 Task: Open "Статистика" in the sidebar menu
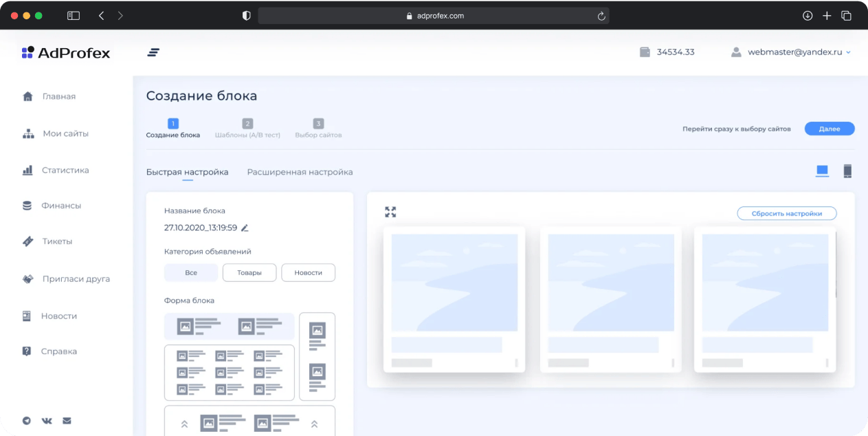click(x=65, y=170)
